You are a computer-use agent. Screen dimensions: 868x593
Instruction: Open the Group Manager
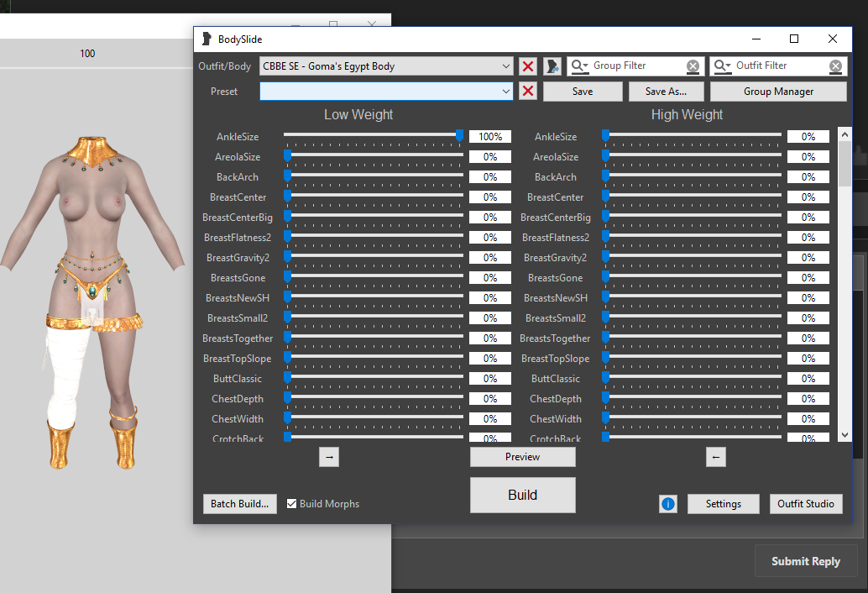tap(778, 92)
